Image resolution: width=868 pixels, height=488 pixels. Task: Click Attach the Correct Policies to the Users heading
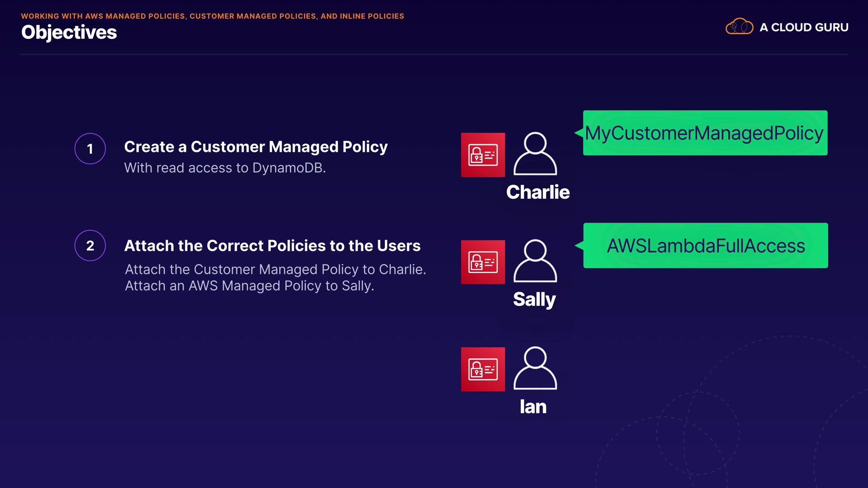(x=272, y=245)
